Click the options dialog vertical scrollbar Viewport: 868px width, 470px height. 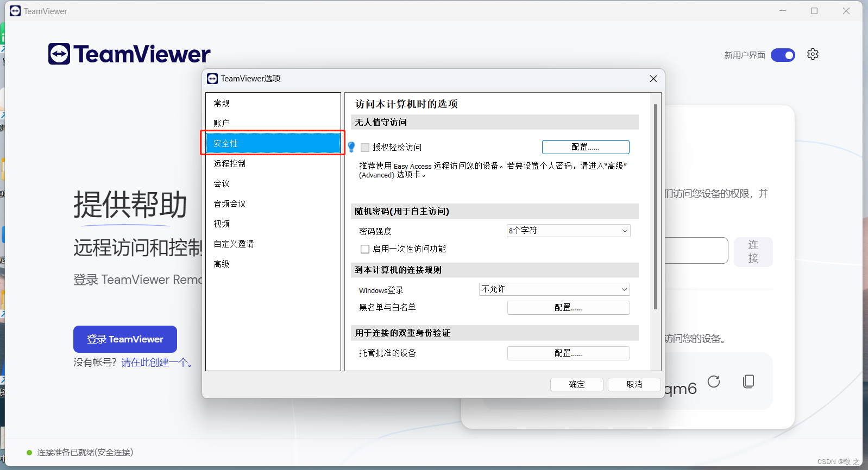click(656, 206)
